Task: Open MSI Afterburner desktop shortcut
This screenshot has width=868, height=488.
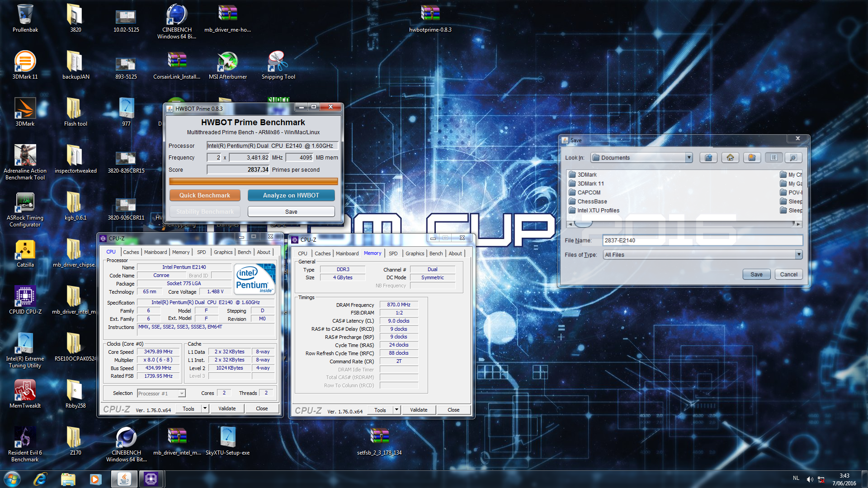Action: click(228, 65)
